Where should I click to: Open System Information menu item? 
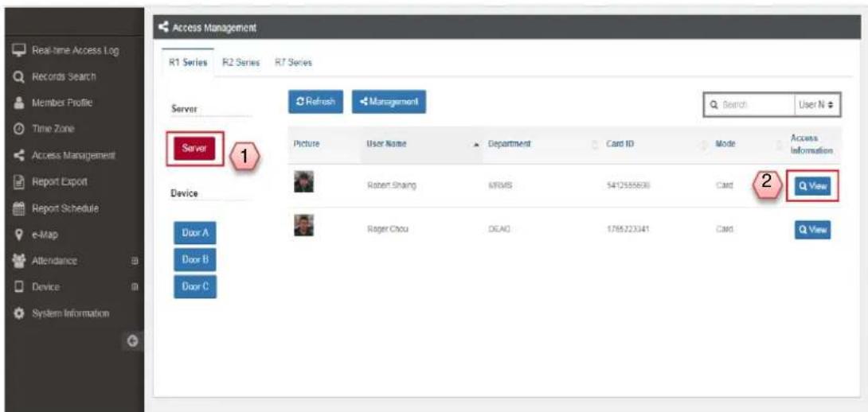(70, 313)
